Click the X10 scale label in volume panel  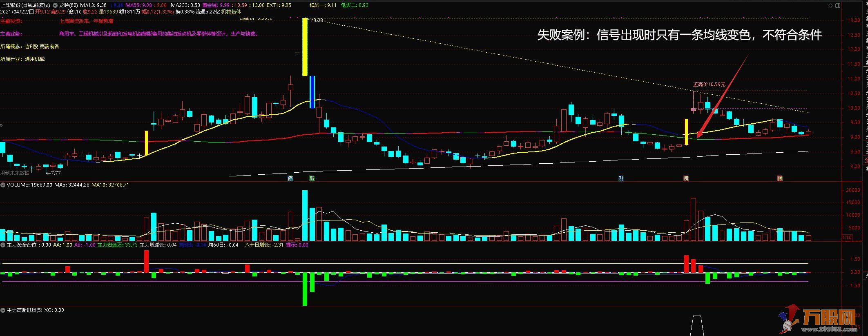coord(847,238)
